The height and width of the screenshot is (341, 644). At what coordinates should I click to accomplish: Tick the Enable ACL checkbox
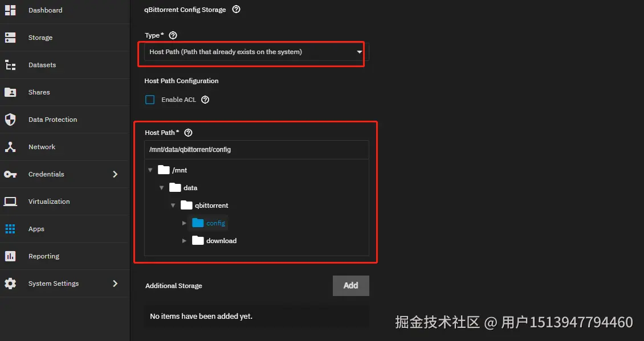pyautogui.click(x=150, y=100)
